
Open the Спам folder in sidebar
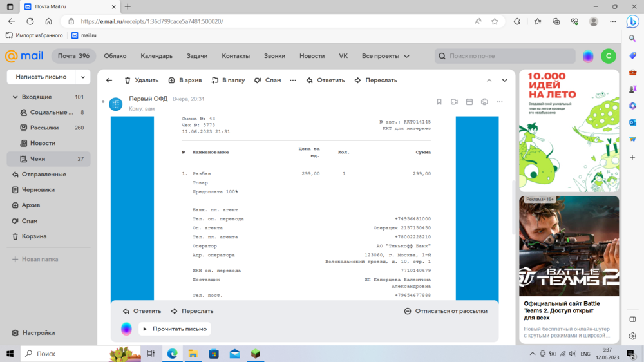tap(48, 221)
